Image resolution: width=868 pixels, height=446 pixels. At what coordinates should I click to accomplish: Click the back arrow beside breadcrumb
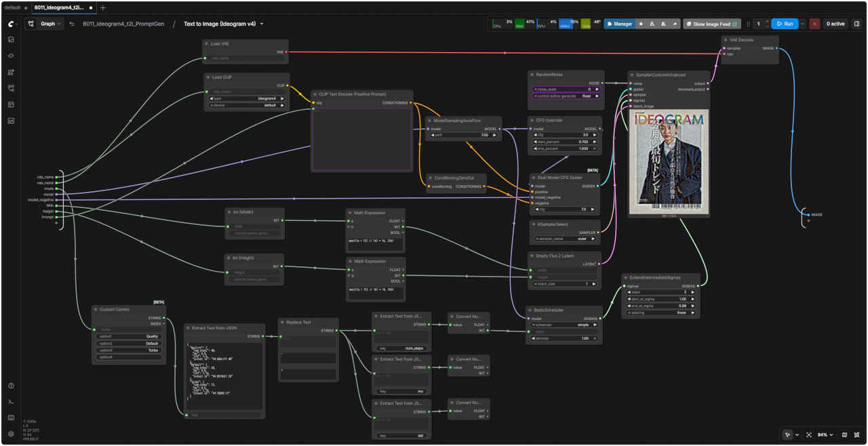tap(72, 24)
